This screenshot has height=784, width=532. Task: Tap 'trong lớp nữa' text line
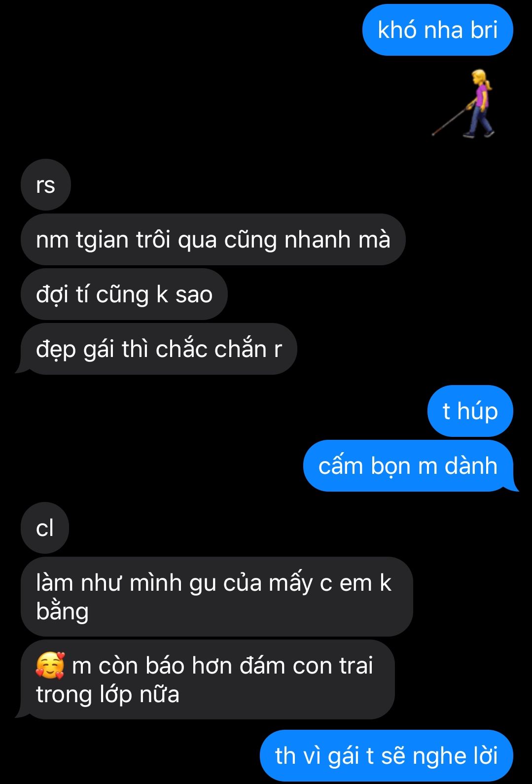[107, 694]
